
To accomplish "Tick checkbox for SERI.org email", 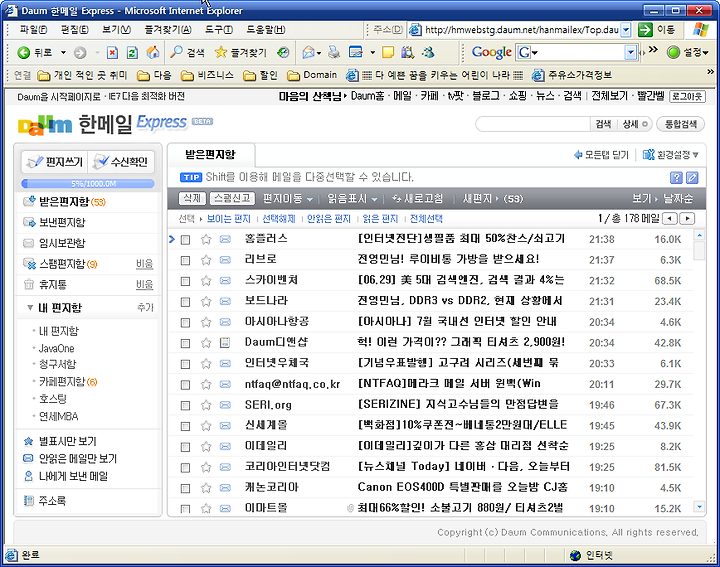I will tap(186, 405).
